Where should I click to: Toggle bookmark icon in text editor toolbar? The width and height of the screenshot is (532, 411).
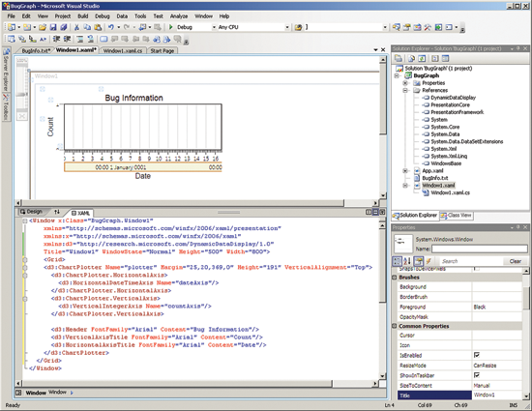point(103,39)
